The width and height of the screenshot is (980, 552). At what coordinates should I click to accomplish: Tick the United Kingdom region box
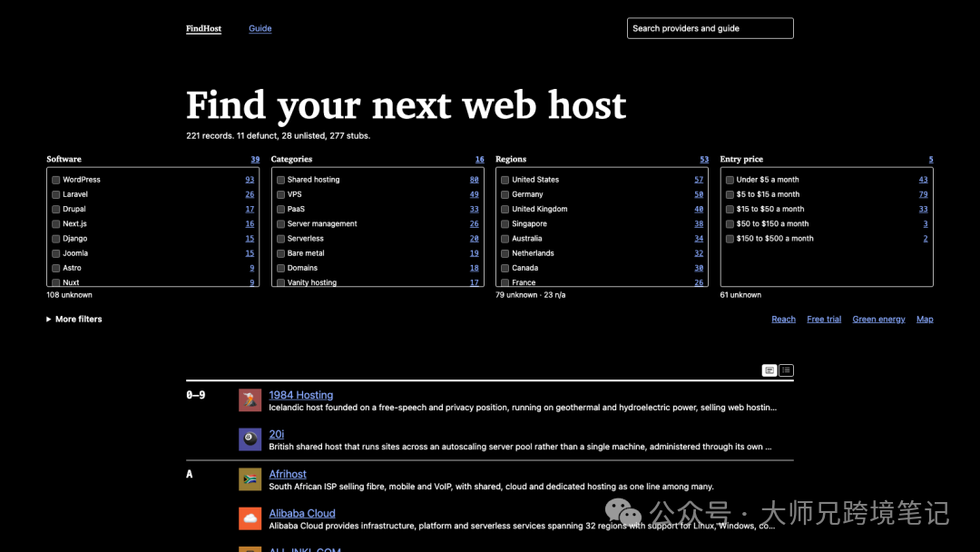505,210
